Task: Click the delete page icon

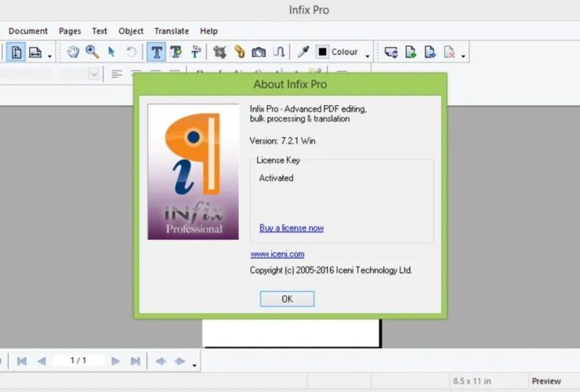Action: [x=449, y=53]
